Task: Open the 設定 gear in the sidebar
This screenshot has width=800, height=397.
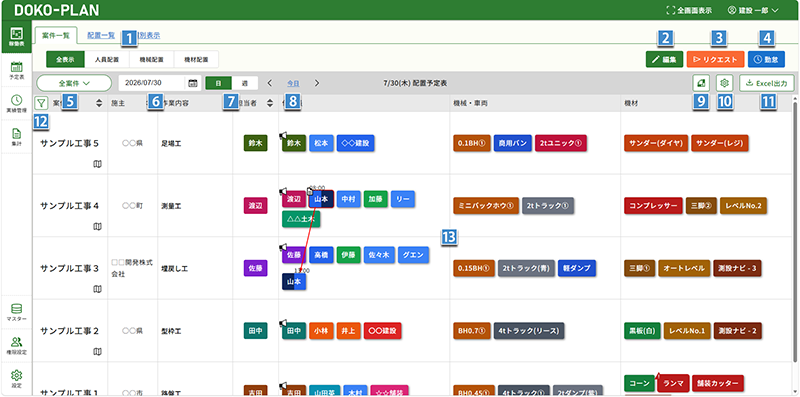Action: tap(16, 379)
